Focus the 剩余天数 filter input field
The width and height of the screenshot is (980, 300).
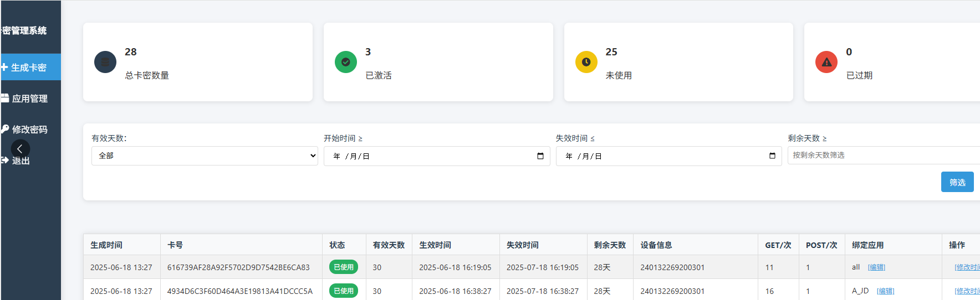884,156
